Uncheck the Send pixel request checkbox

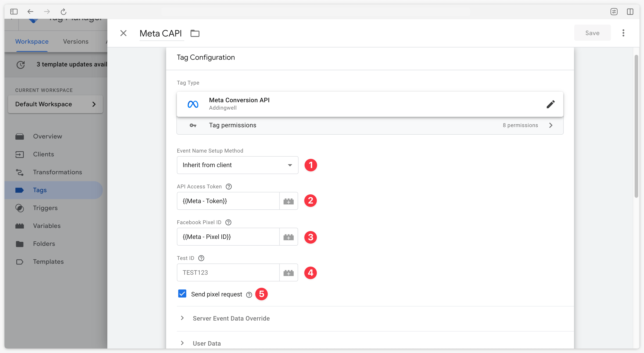click(182, 293)
